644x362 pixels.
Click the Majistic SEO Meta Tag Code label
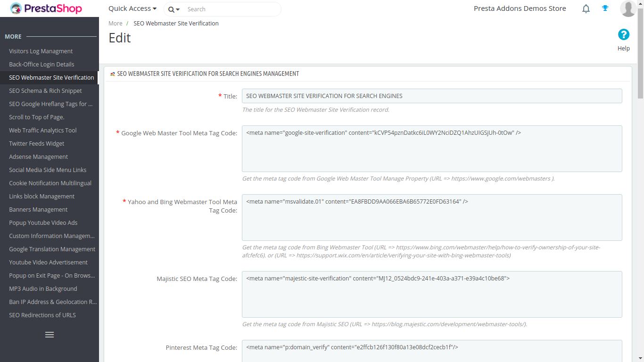[x=197, y=279]
